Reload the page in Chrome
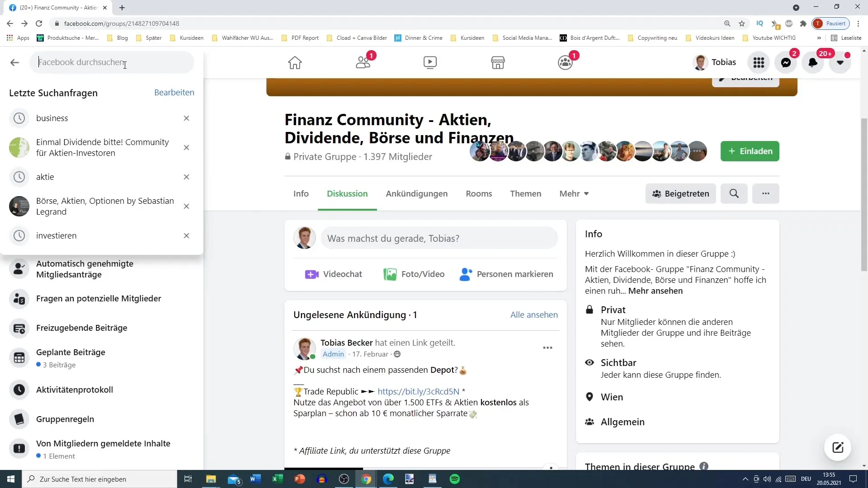 pyautogui.click(x=39, y=23)
